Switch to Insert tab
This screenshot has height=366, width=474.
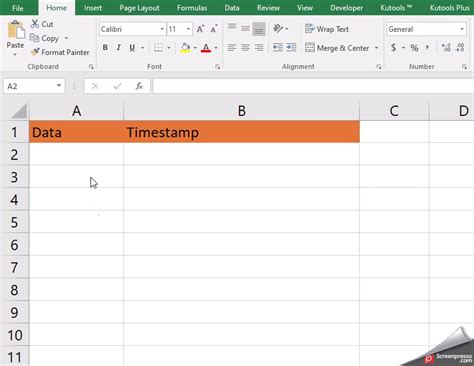pyautogui.click(x=93, y=8)
